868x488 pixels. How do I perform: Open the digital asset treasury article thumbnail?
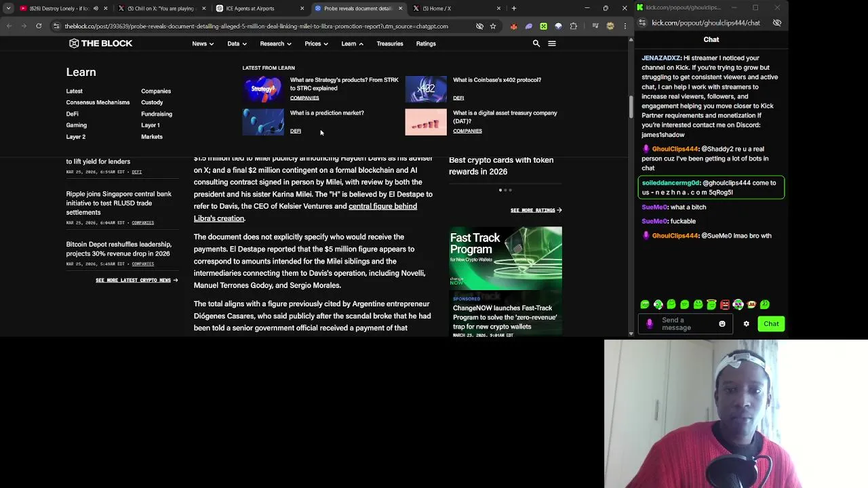coord(426,122)
